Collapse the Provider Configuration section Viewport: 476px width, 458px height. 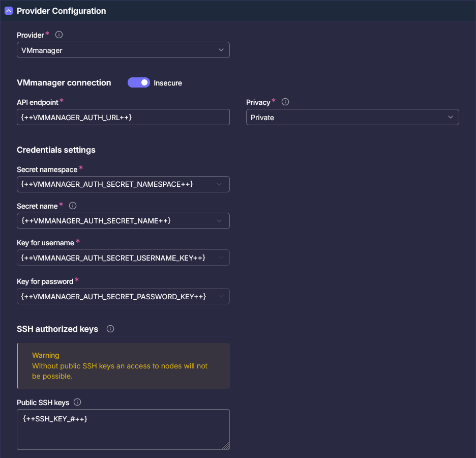(x=9, y=11)
